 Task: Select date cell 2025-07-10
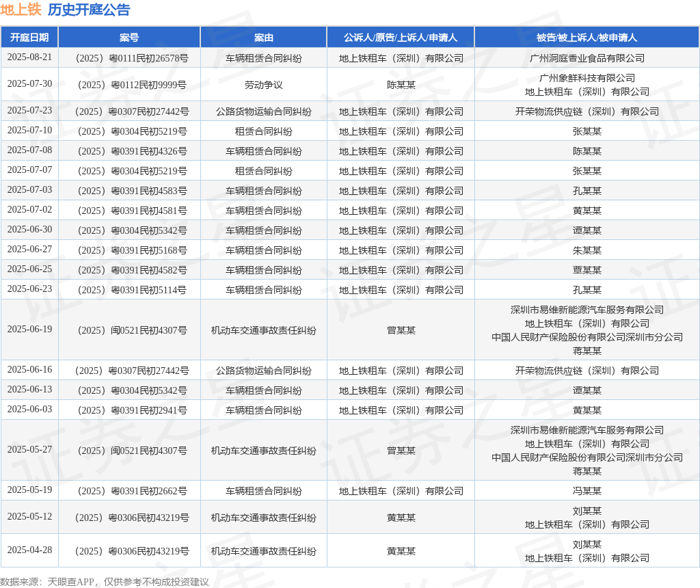29,130
